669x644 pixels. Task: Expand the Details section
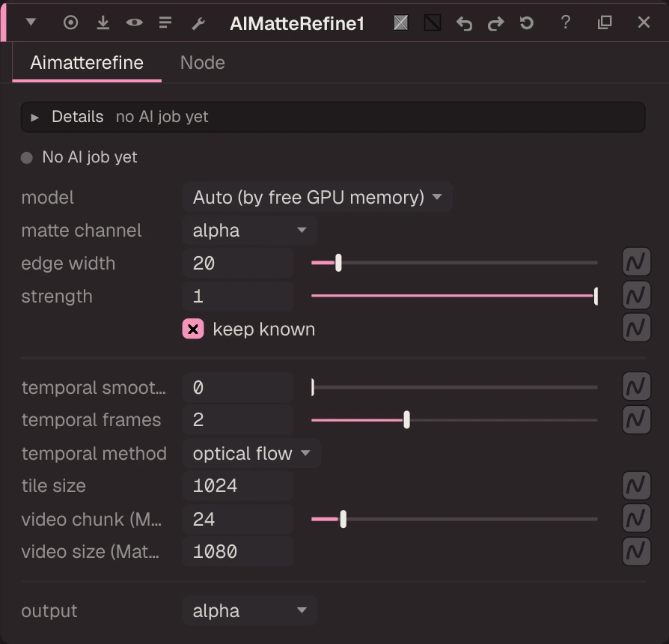(333, 117)
